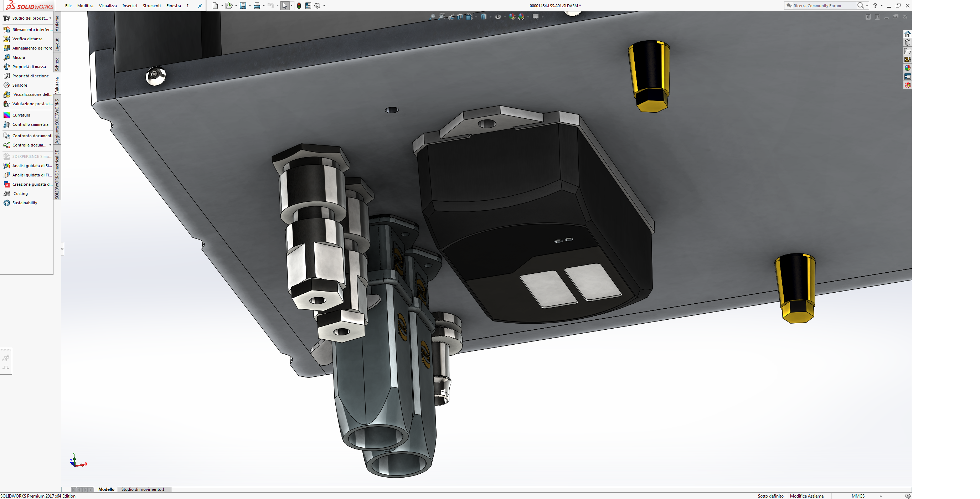This screenshot has width=980, height=499.
Task: Open the File menu
Action: [x=68, y=6]
